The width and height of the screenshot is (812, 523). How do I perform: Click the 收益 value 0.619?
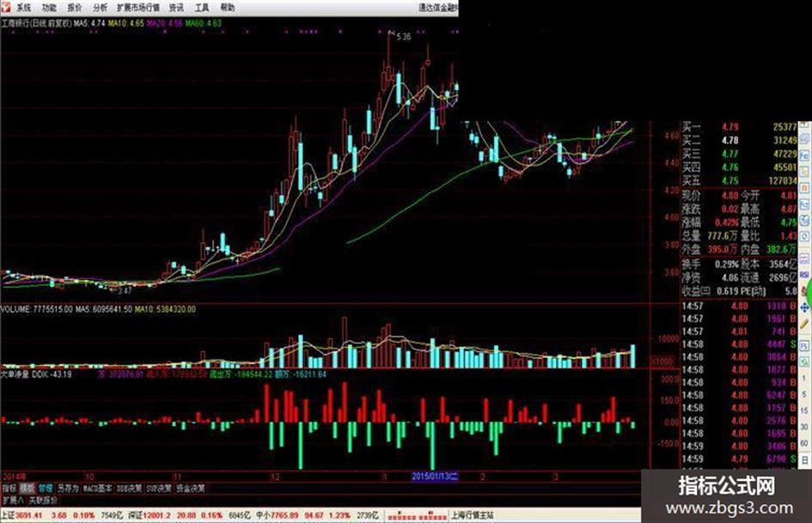click(x=728, y=291)
